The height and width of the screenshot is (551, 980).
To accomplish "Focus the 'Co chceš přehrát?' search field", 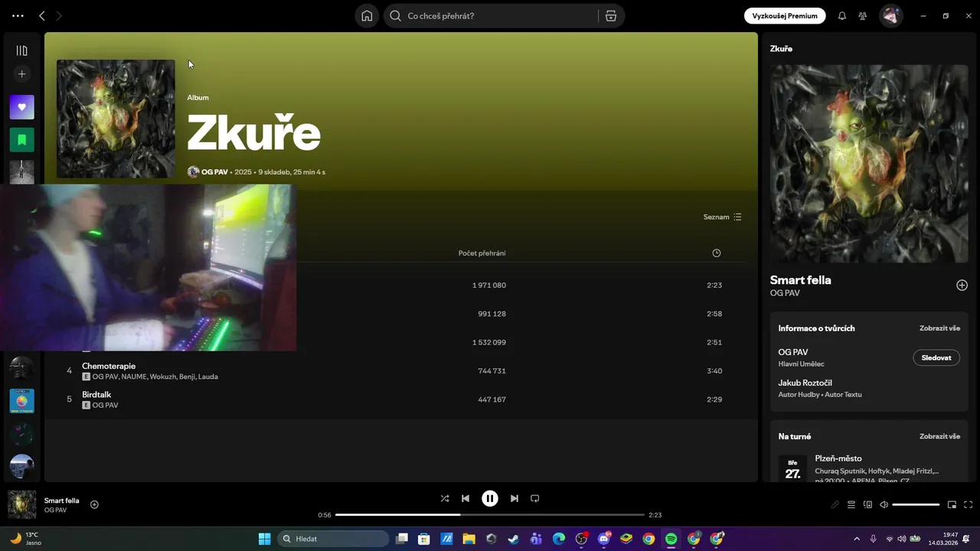I will click(500, 16).
